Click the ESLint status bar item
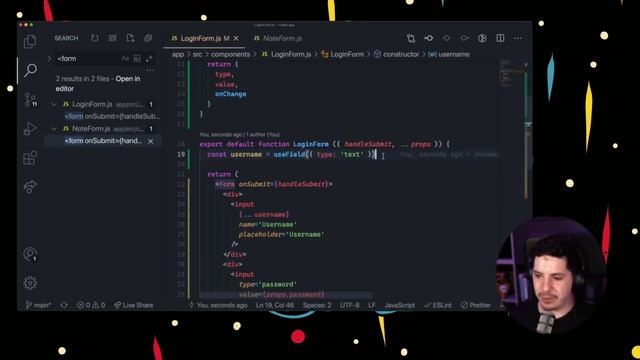 click(438, 305)
